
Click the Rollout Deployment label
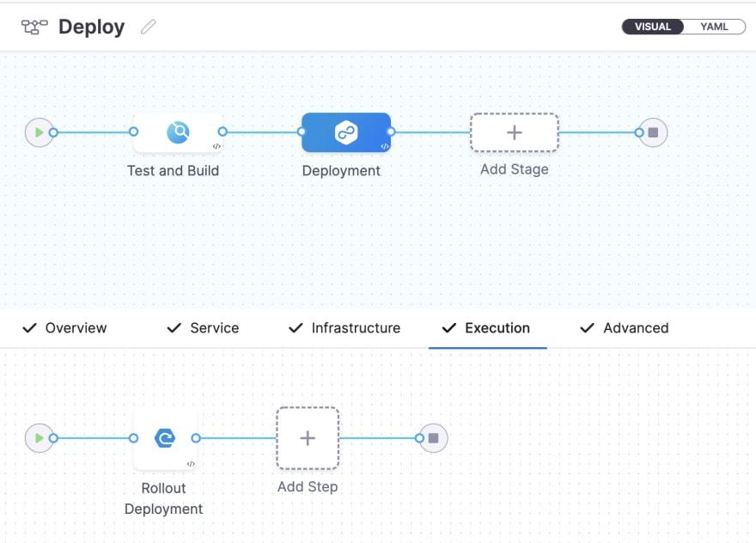pyautogui.click(x=164, y=498)
